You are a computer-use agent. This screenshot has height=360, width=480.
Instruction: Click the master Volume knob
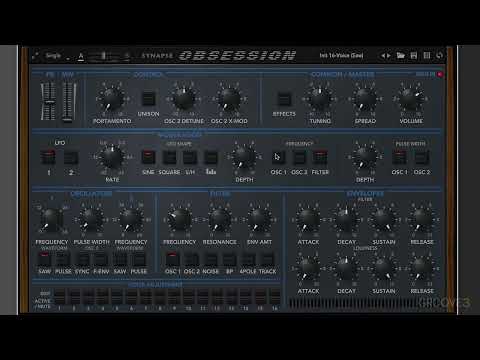point(410,99)
